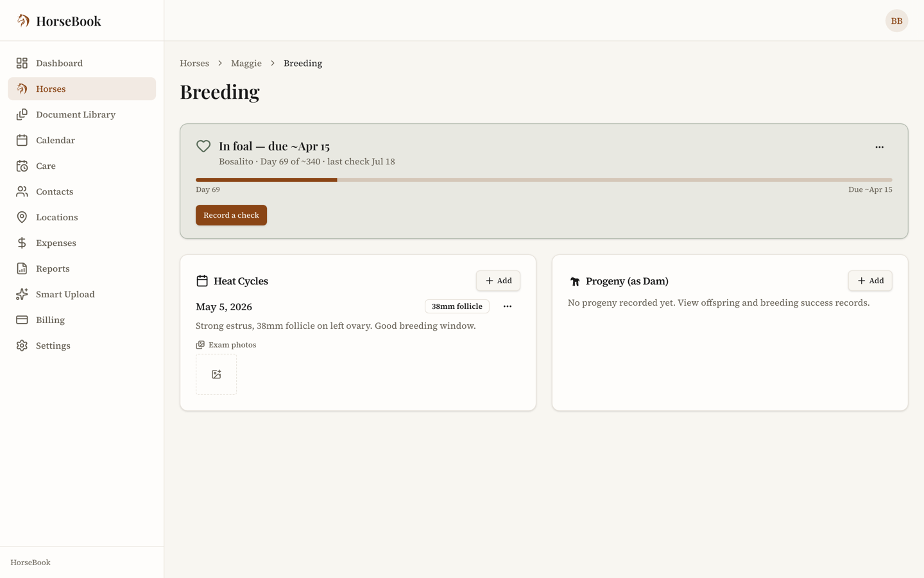
Task: Click the pregnancy progress bar
Action: pyautogui.click(x=544, y=180)
